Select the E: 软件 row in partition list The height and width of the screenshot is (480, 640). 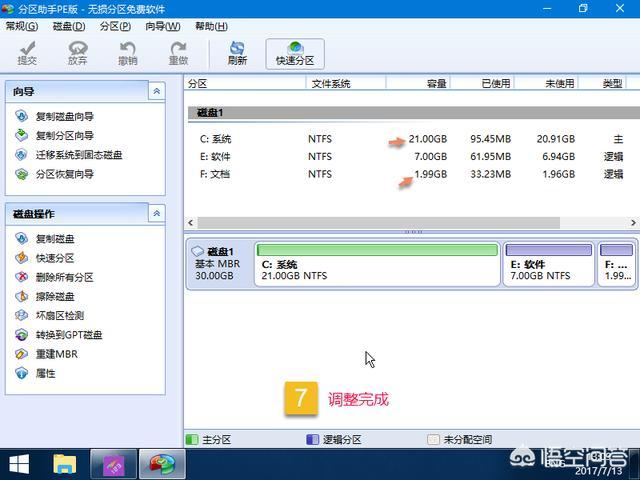click(412, 157)
